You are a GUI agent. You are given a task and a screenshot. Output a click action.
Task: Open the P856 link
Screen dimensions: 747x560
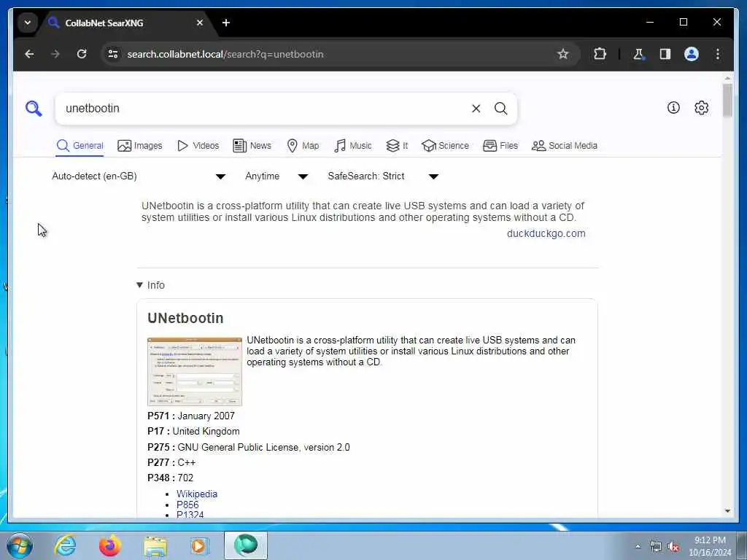tap(187, 505)
